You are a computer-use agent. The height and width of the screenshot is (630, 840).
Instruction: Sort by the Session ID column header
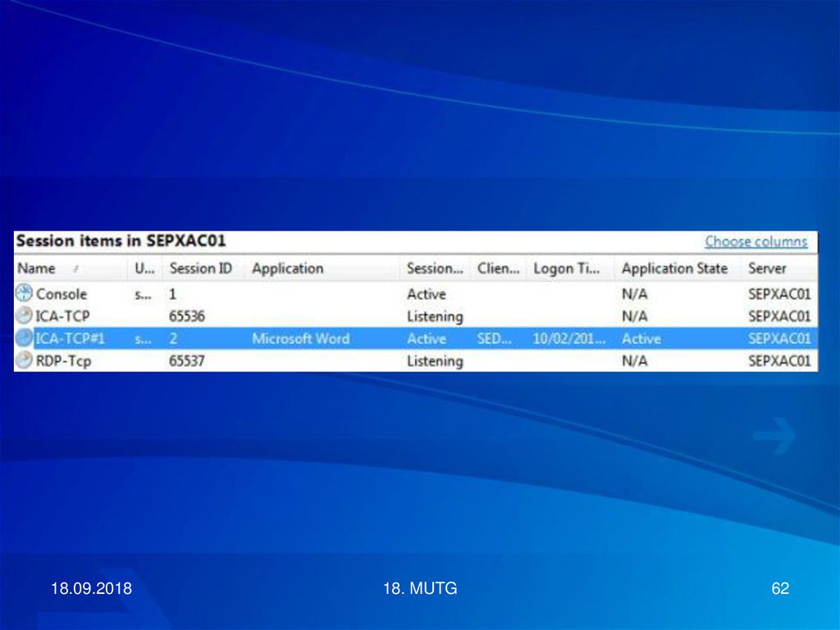coord(203,268)
